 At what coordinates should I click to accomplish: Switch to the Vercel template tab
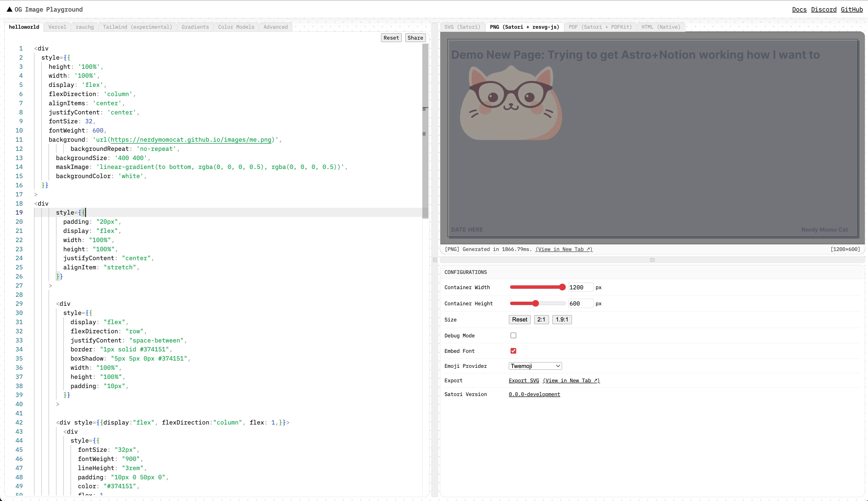[57, 27]
